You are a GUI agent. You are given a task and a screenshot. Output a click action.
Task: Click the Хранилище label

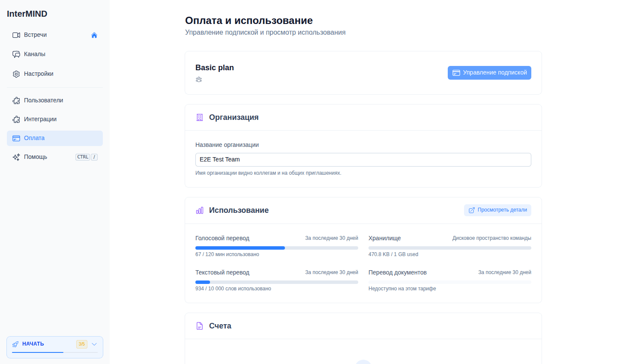pyautogui.click(x=385, y=238)
